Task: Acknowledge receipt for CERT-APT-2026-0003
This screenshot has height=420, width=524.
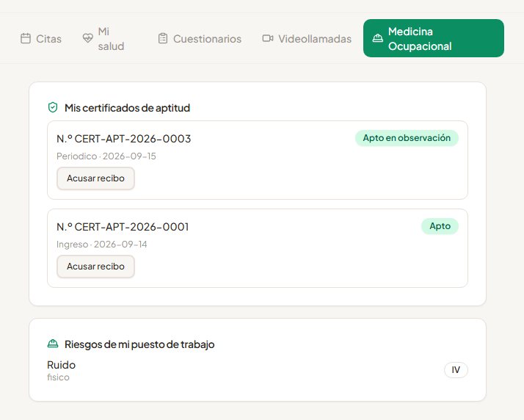Action: (x=95, y=178)
